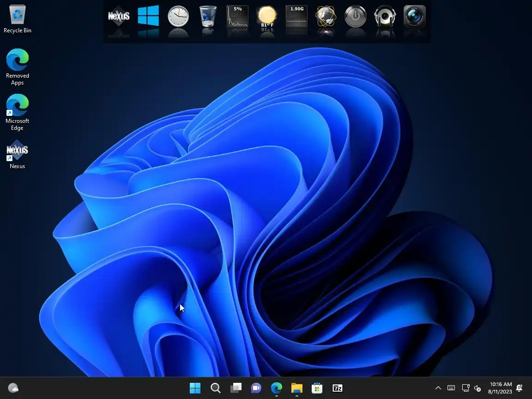Expand the hidden system tray icons chevron

(x=438, y=388)
